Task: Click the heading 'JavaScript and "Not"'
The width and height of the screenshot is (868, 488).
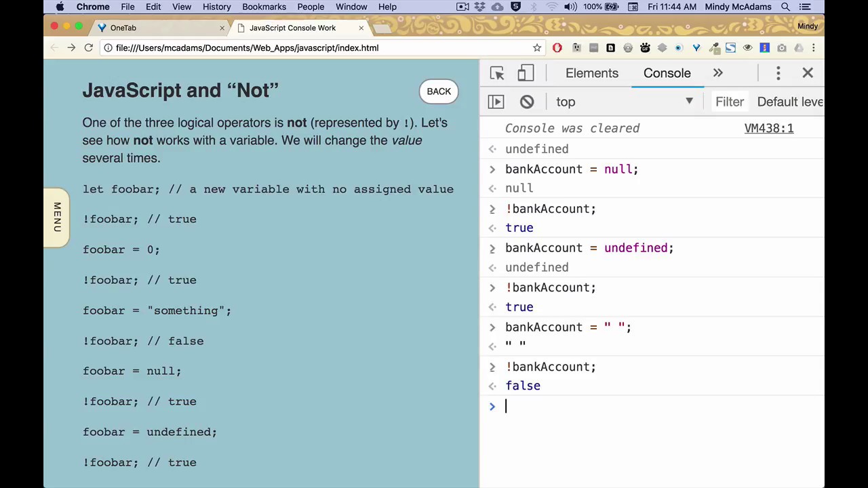Action: (180, 90)
